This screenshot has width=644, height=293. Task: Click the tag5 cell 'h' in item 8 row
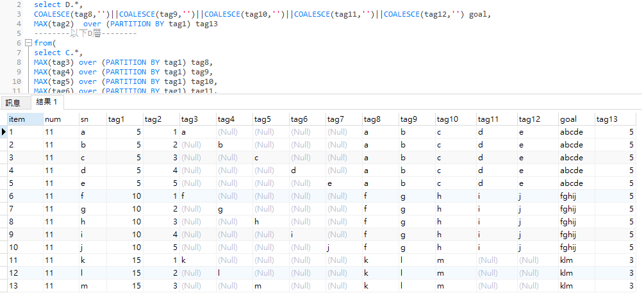(x=270, y=221)
